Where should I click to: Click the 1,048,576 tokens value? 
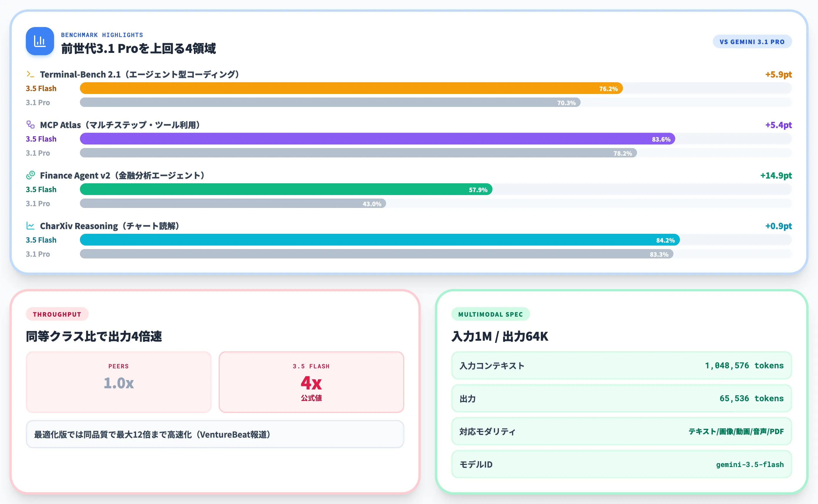coord(744,365)
